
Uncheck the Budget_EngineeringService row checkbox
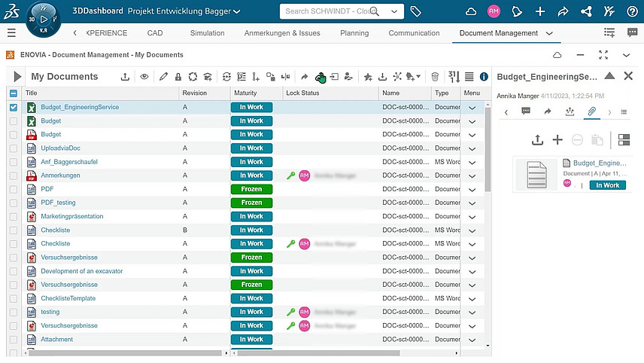(14, 107)
